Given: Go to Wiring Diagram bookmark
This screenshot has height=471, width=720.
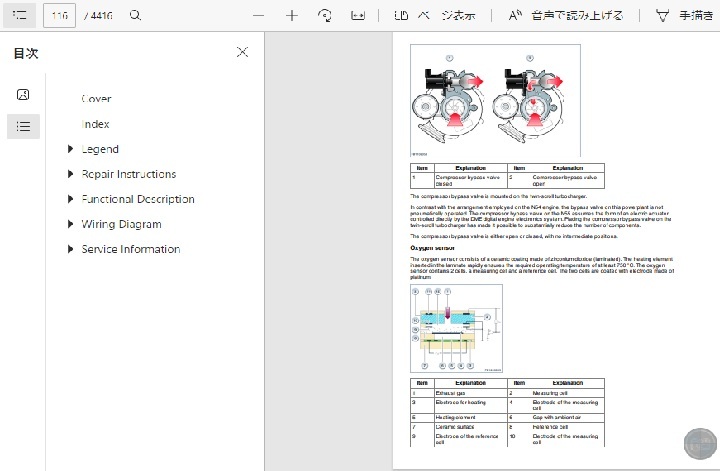Looking at the screenshot, I should pos(121,224).
